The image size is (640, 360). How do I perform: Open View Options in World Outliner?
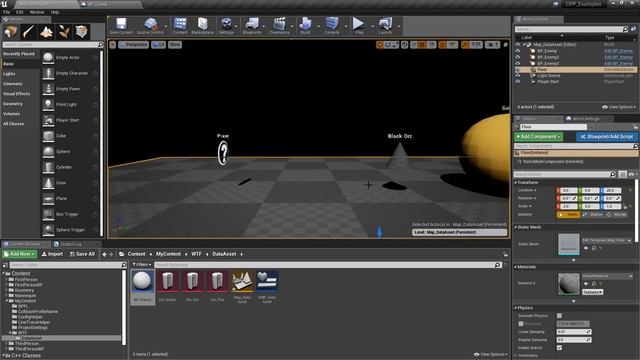619,107
